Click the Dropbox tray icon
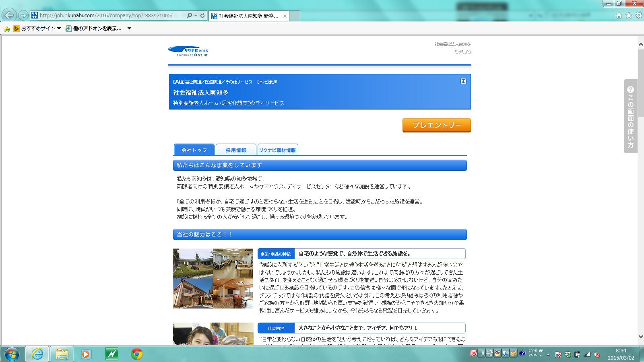 (x=568, y=354)
